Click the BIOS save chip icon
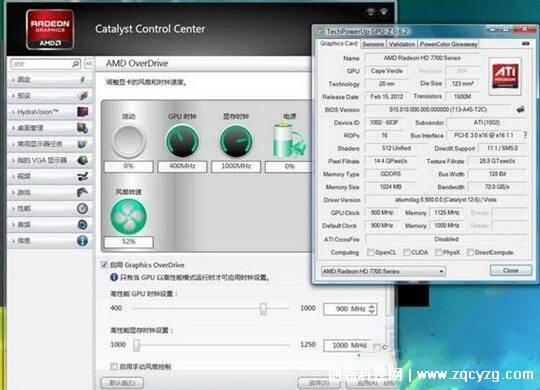 [520, 109]
